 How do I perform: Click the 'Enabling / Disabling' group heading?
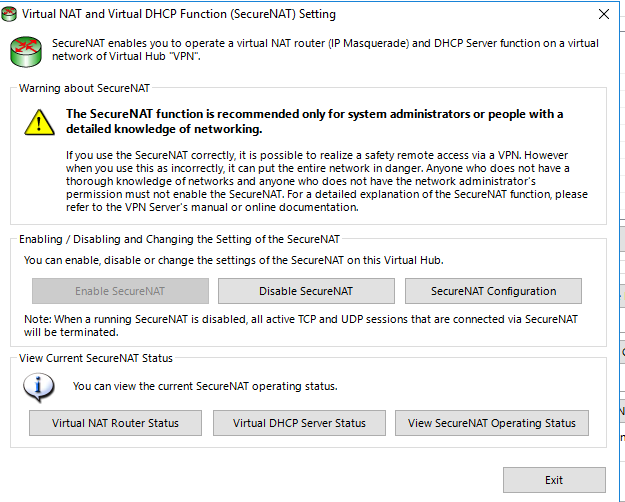[x=179, y=239]
